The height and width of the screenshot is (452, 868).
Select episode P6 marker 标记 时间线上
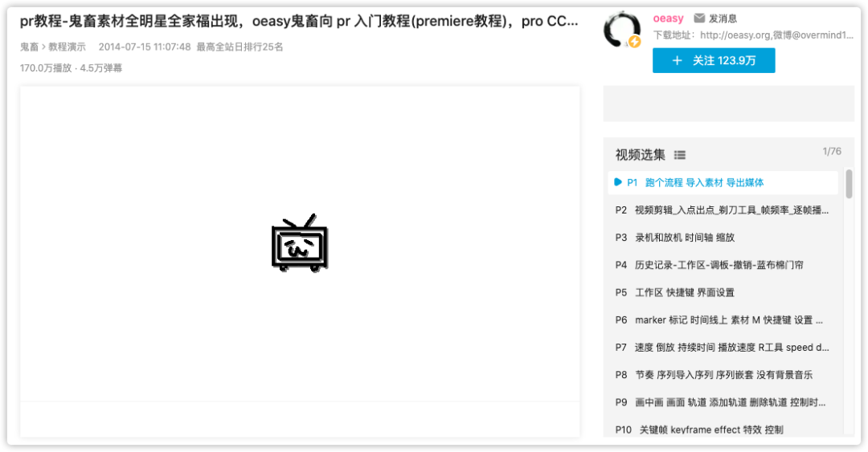[x=723, y=320]
